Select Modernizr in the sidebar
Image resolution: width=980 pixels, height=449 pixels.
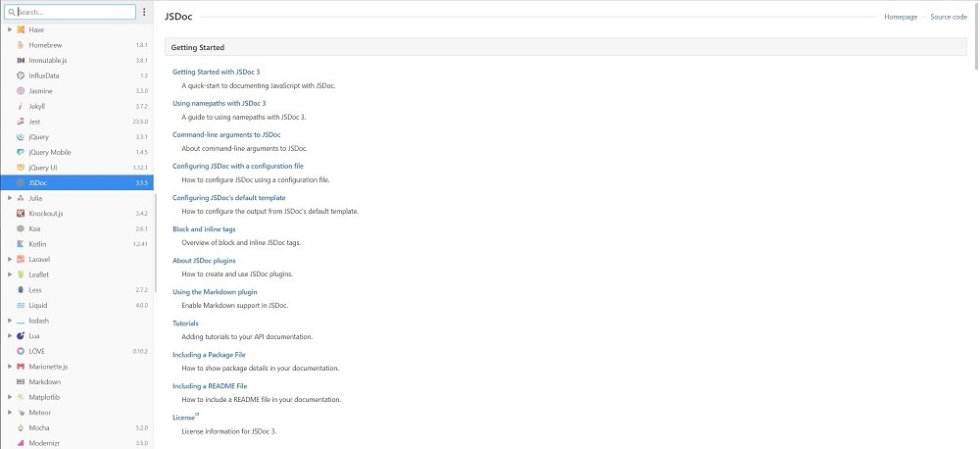pos(76,443)
